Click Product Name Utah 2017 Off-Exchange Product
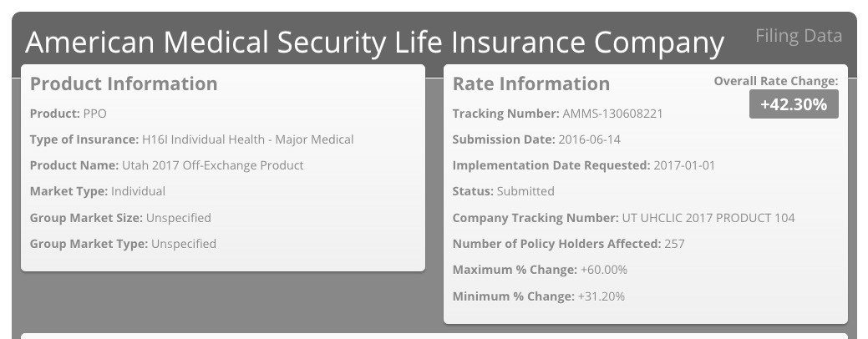 (x=166, y=165)
